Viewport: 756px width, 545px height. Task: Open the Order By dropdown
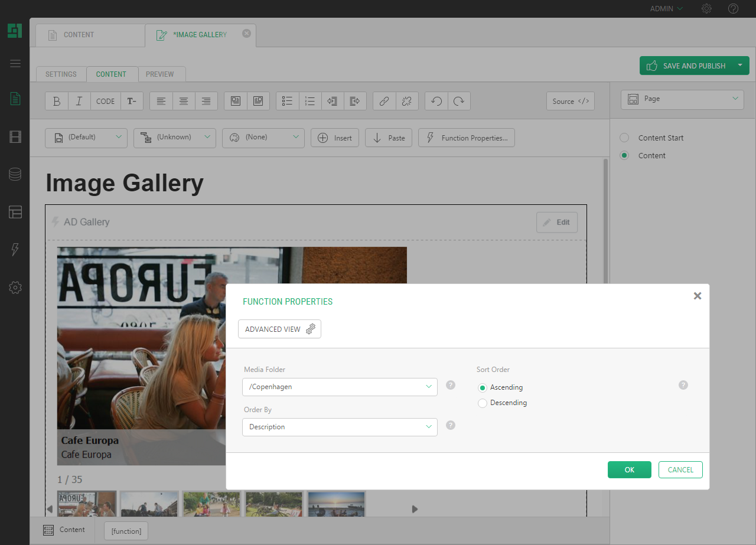tap(340, 427)
